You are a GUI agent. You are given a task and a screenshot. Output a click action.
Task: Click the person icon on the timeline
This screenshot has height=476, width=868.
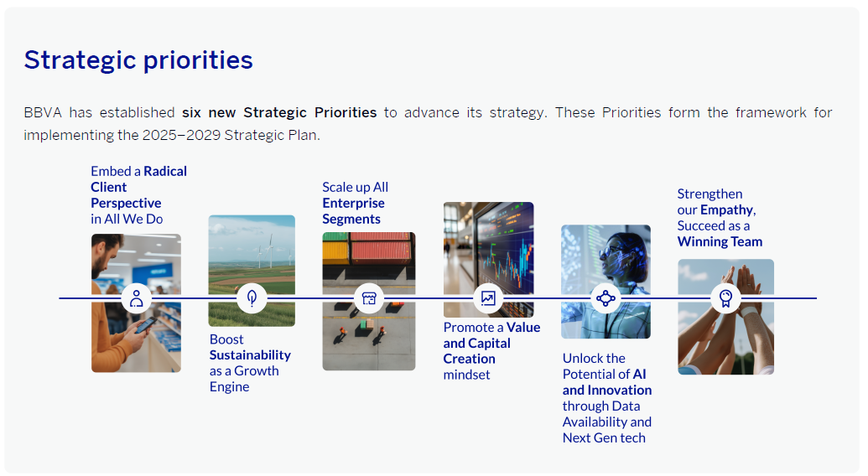136,298
